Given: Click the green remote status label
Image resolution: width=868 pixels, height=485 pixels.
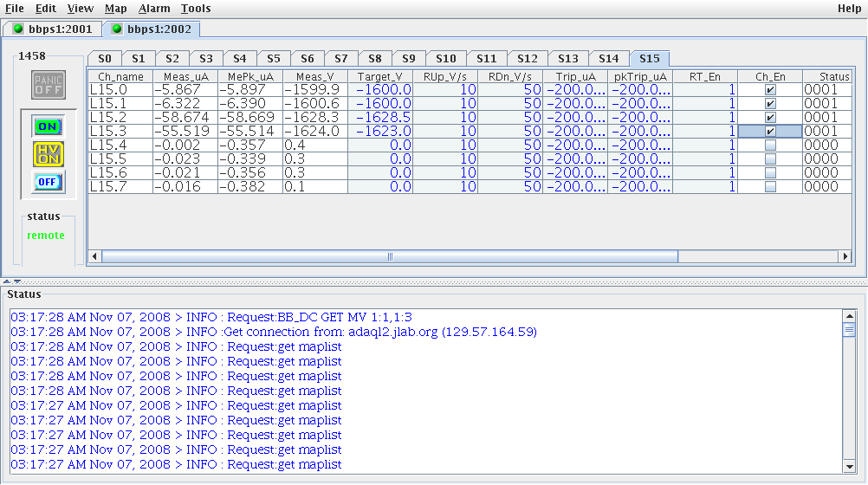Looking at the screenshot, I should pos(46,236).
